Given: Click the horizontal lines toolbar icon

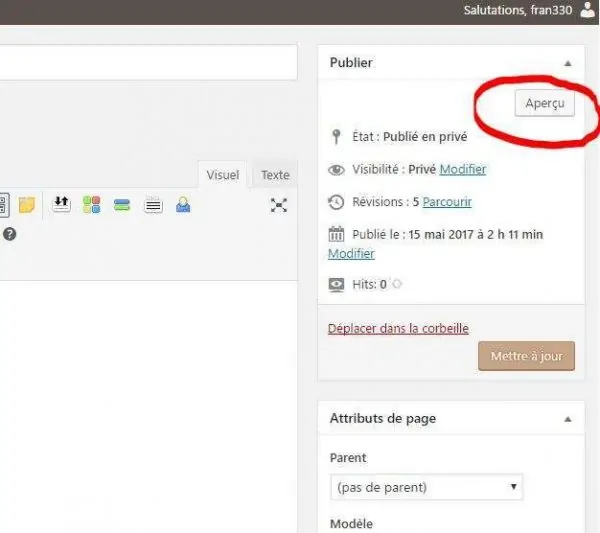Looking at the screenshot, I should (153, 205).
